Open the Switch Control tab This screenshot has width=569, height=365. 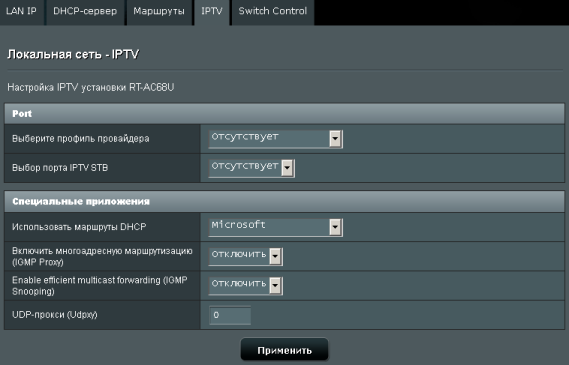point(273,12)
